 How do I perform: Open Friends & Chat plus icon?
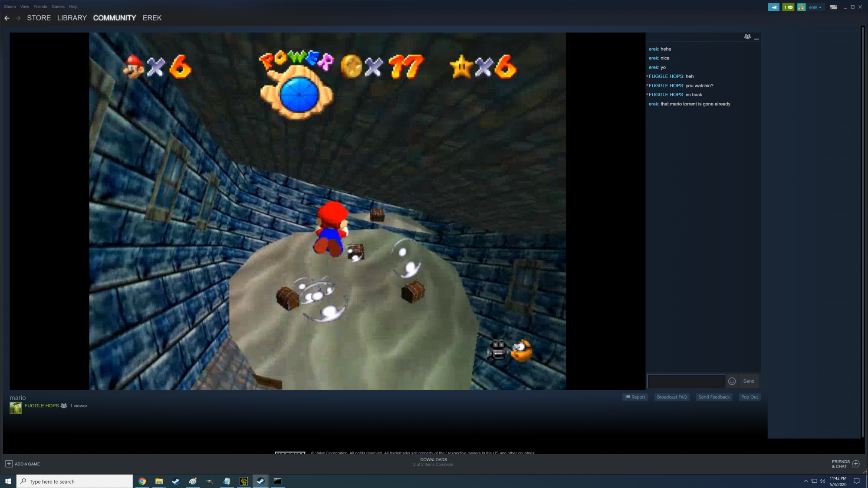(x=856, y=464)
